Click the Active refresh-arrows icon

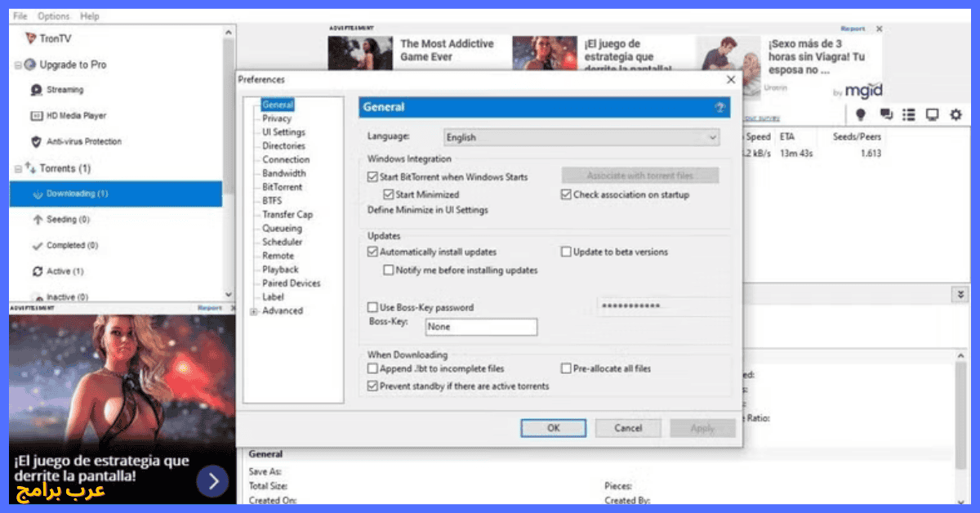38,271
